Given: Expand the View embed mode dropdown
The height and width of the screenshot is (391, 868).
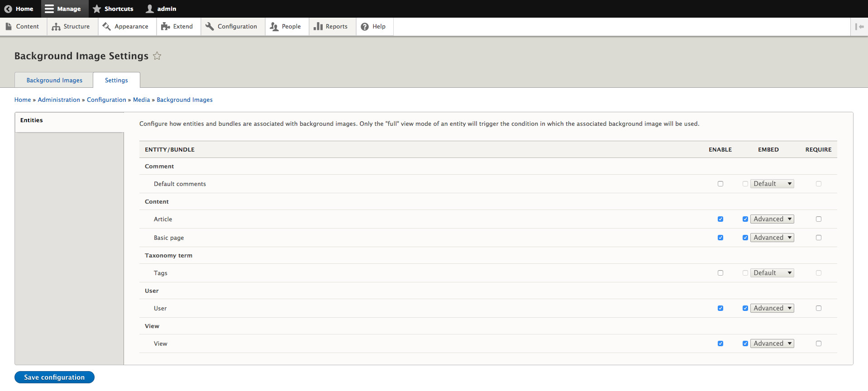Looking at the screenshot, I should (x=772, y=343).
